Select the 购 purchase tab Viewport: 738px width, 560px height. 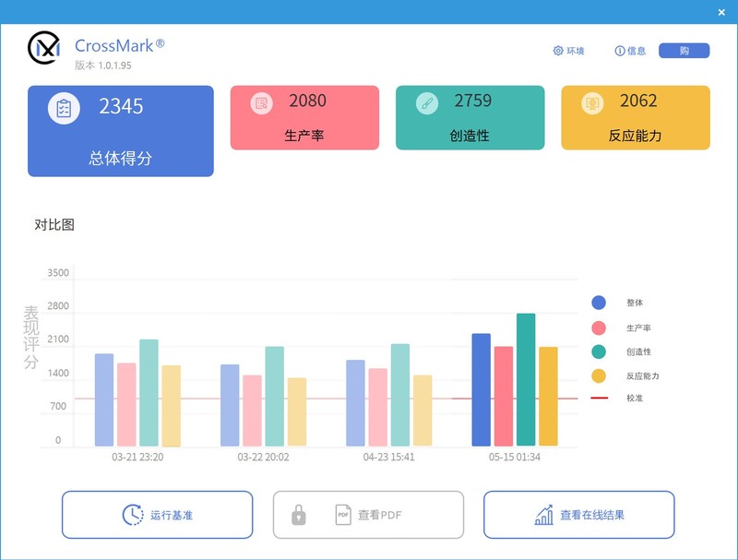pyautogui.click(x=683, y=52)
